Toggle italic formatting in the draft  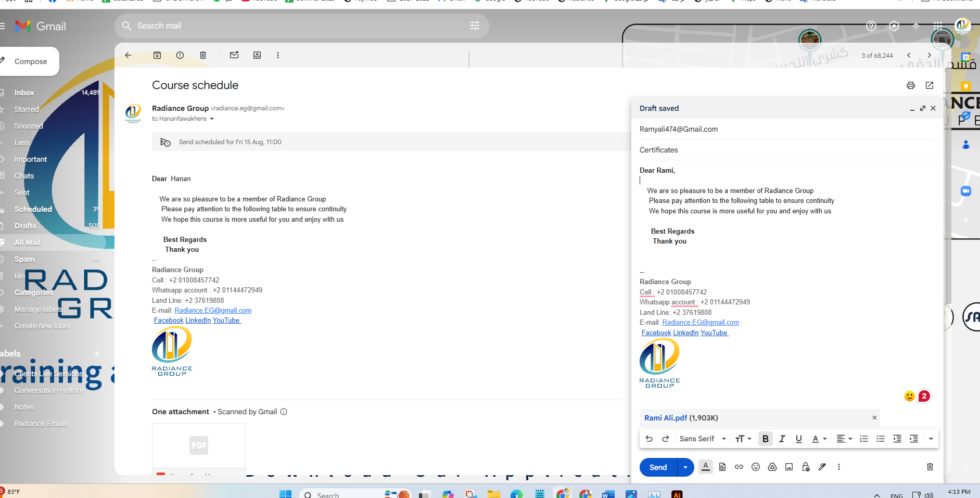point(782,439)
